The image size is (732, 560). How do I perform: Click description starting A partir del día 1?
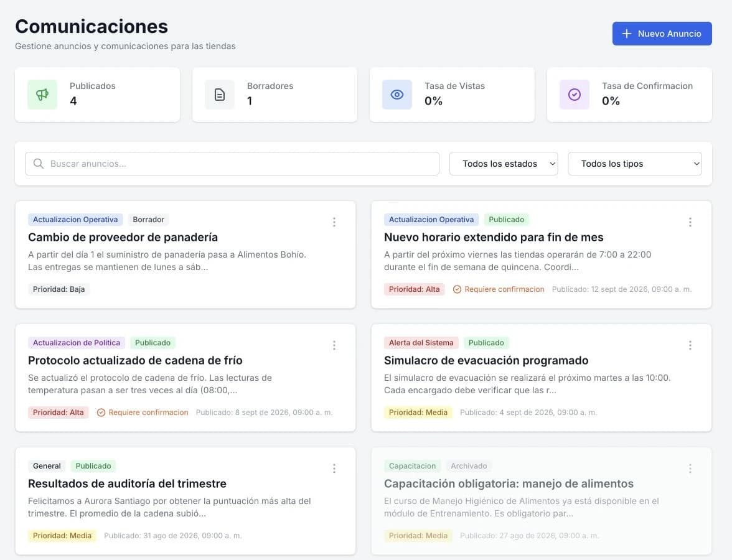click(167, 261)
